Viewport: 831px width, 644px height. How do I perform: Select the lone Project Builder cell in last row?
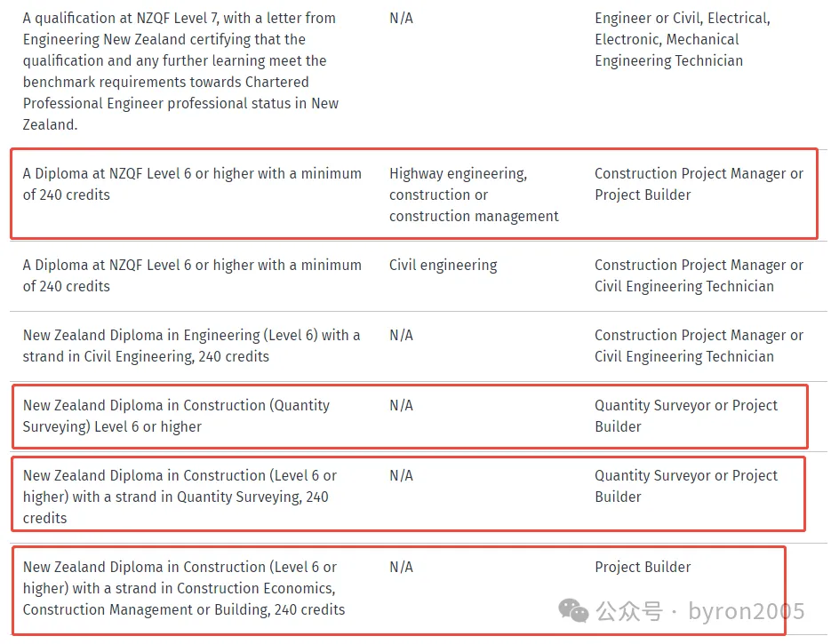pos(643,567)
